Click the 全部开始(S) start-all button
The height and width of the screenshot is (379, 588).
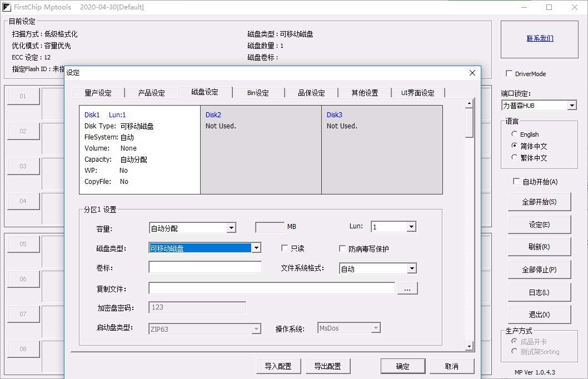coord(539,202)
